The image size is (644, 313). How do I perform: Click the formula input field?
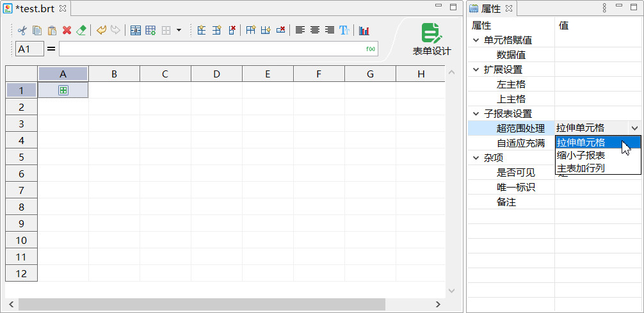pos(211,49)
